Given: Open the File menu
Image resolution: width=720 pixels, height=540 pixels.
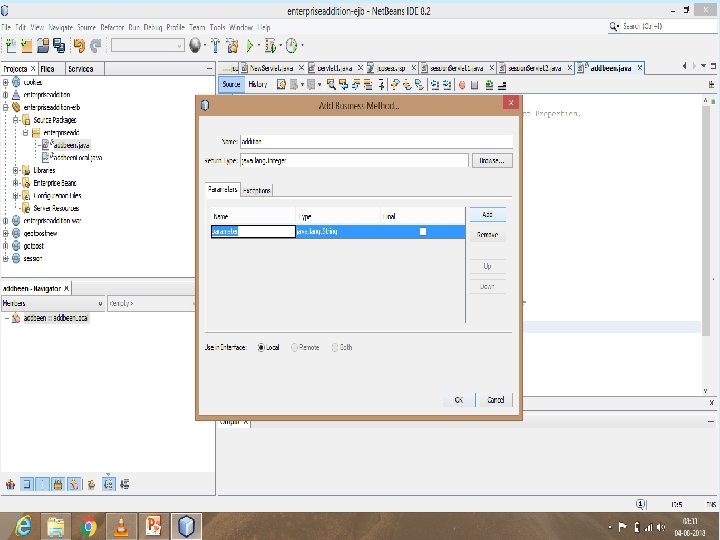Looking at the screenshot, I should (6, 27).
